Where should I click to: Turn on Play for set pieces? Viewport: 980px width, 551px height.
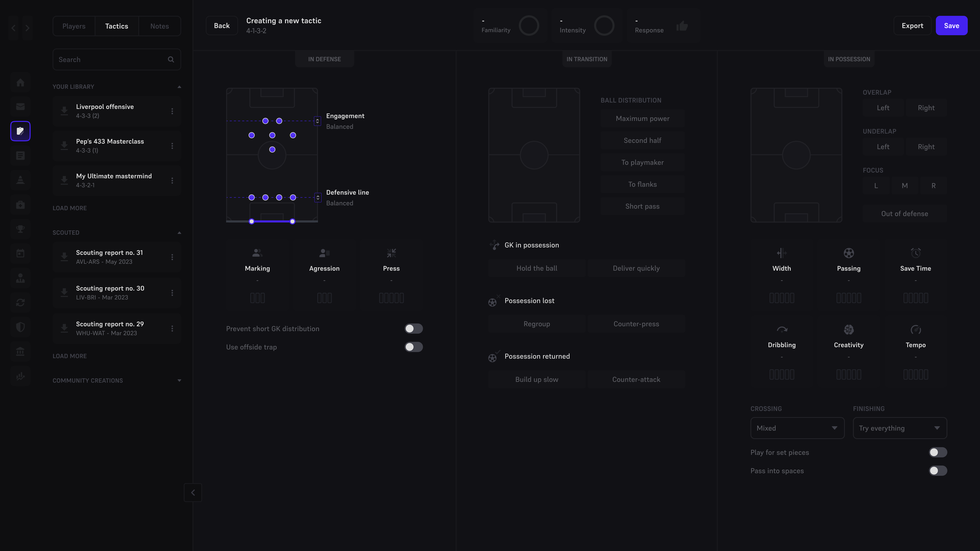point(937,452)
